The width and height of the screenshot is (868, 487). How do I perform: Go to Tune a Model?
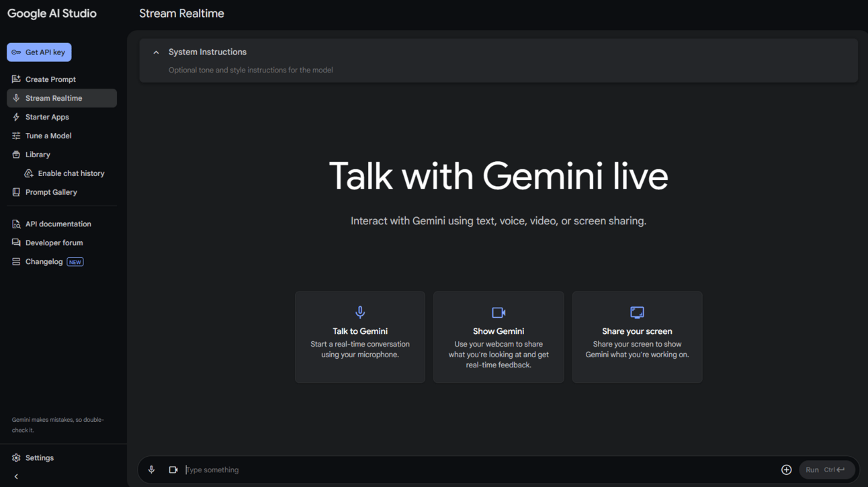(x=48, y=136)
